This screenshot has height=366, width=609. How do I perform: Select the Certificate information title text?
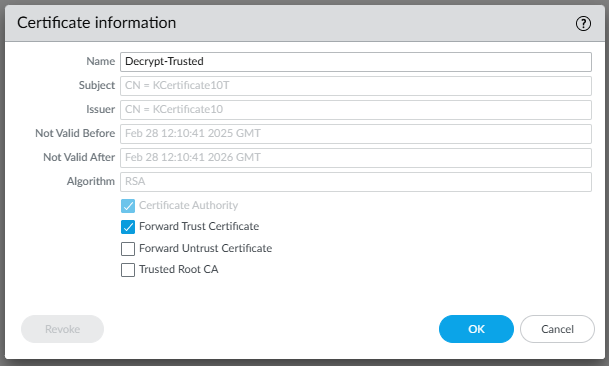[x=97, y=23]
